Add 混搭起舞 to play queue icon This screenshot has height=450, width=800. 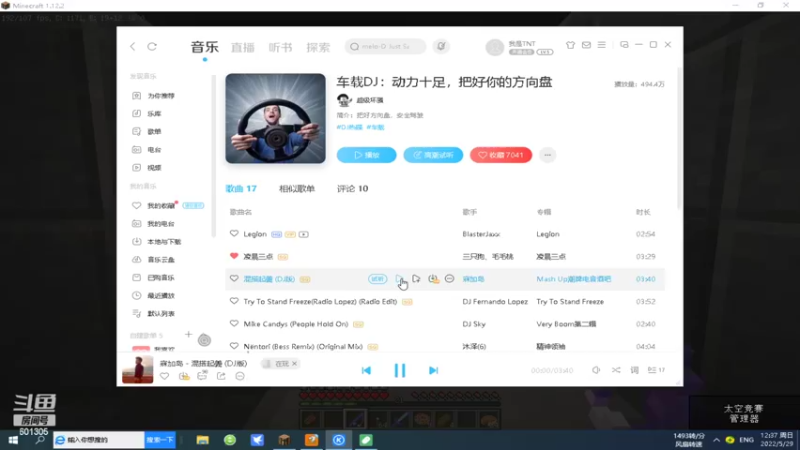(x=416, y=279)
